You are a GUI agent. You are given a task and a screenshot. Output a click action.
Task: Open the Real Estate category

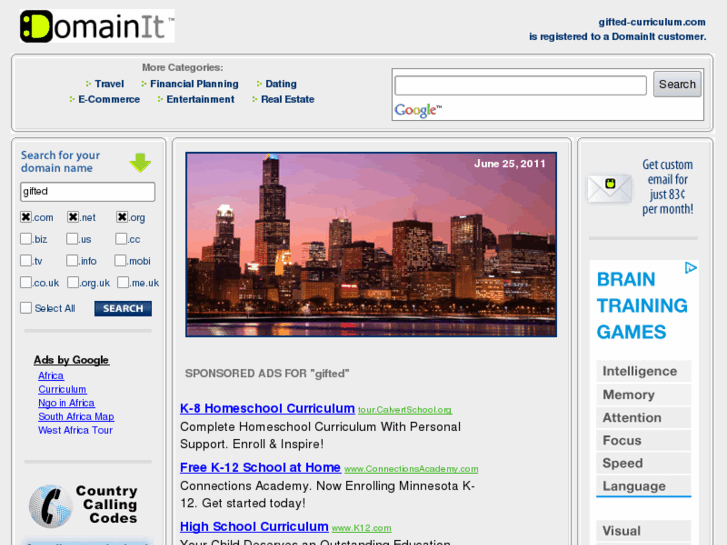click(287, 99)
